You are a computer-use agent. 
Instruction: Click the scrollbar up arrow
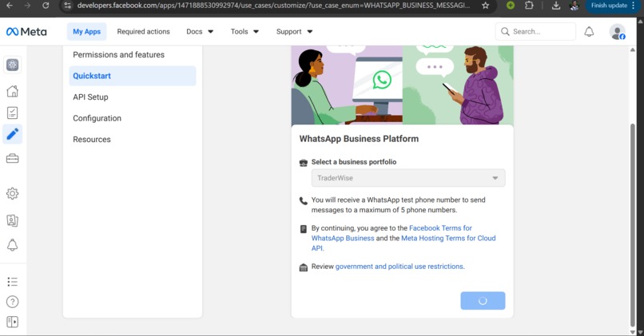point(633,49)
